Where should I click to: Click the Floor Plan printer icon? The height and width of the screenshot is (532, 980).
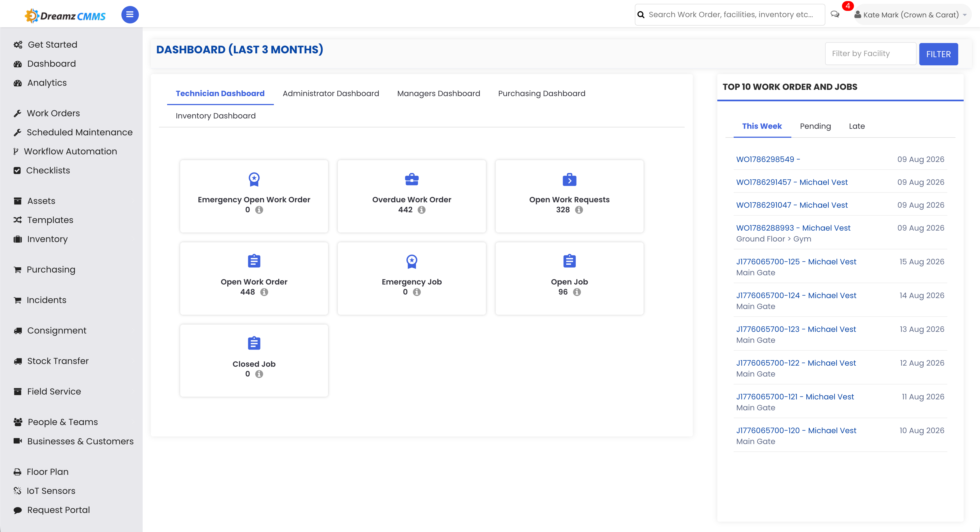17,472
